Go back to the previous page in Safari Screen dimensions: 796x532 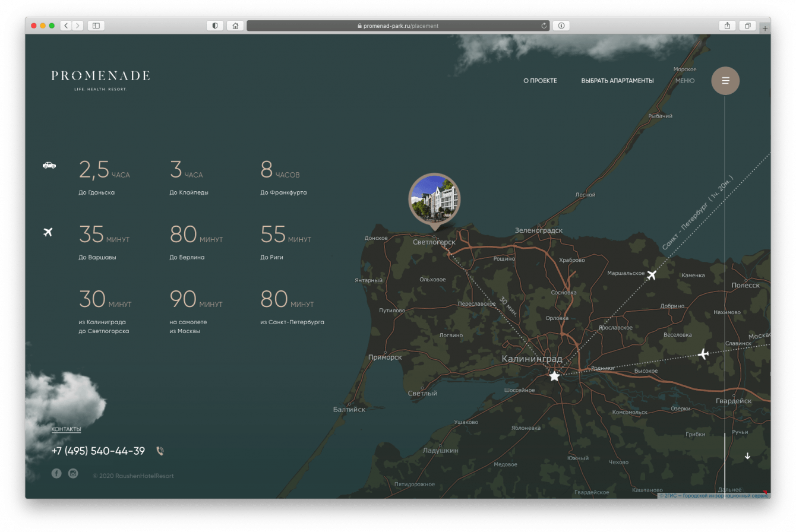click(x=66, y=26)
